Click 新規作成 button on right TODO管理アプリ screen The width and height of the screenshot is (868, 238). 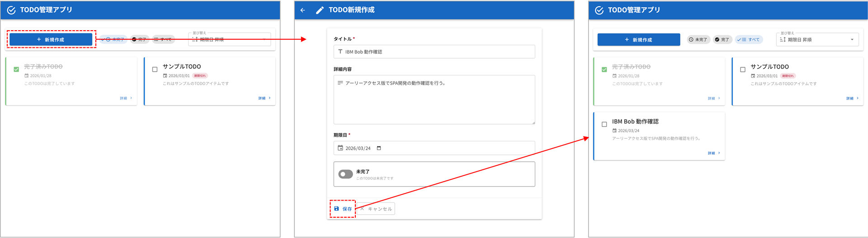click(x=638, y=40)
